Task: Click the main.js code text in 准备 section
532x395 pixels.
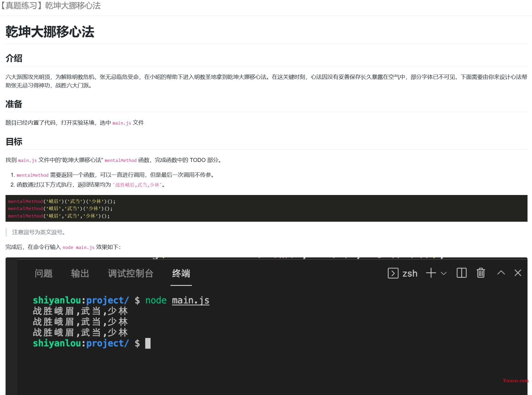Action: coord(122,123)
